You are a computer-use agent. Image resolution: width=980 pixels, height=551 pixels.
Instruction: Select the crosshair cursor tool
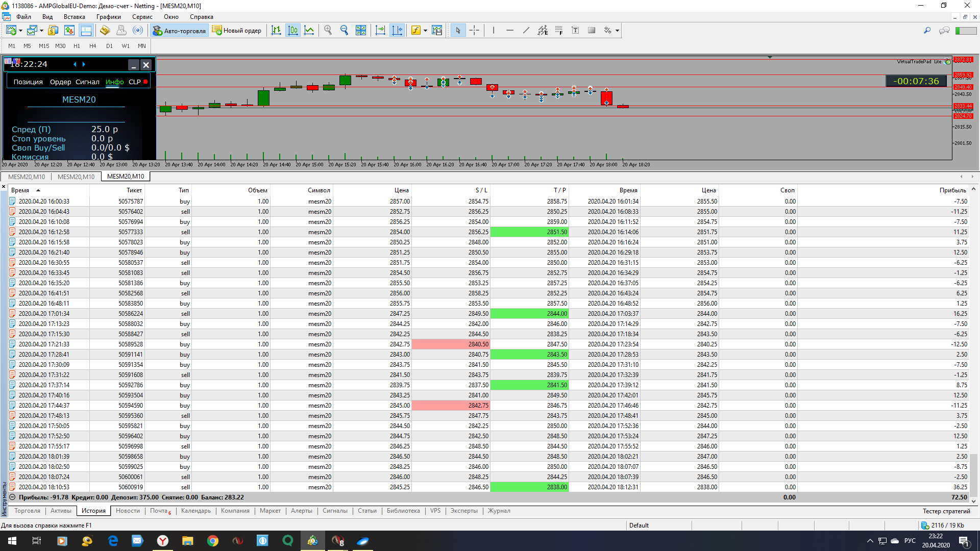[x=474, y=31]
